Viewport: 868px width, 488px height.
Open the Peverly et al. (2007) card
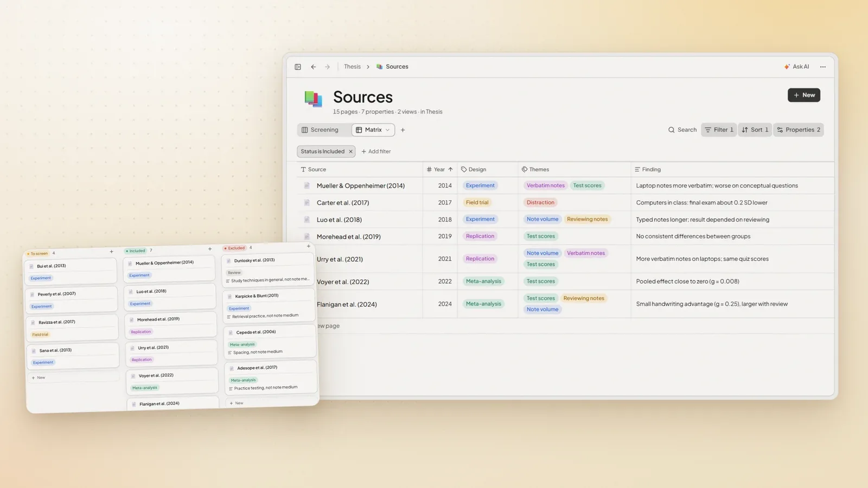[x=72, y=299]
